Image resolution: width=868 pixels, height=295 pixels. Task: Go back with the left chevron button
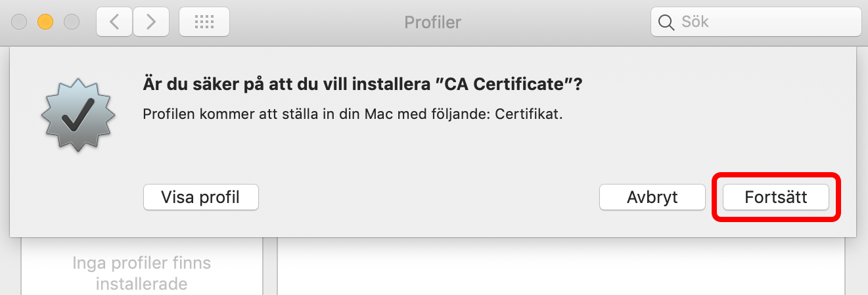[114, 22]
